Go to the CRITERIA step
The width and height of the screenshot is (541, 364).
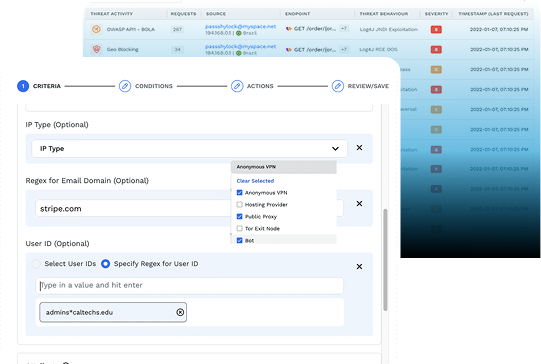47,86
